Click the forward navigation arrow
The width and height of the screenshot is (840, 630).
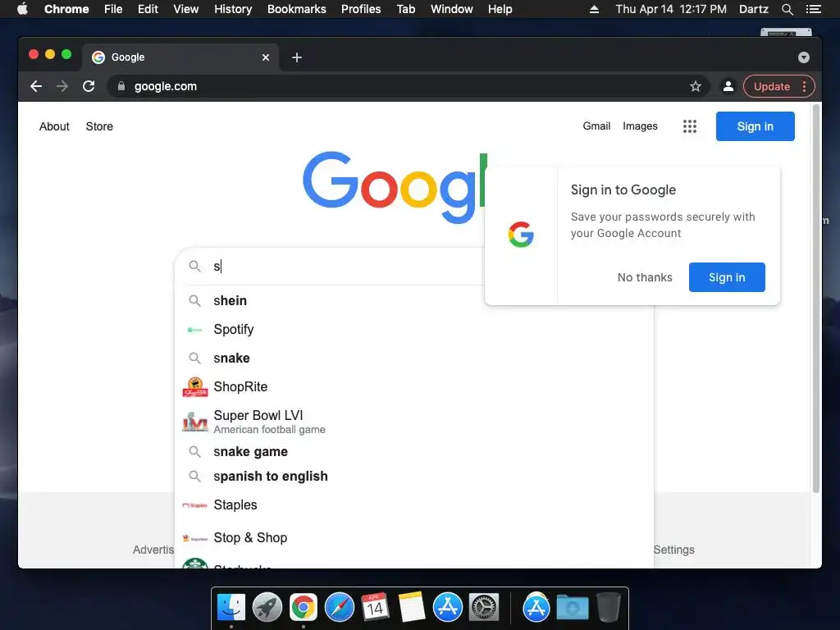coord(62,86)
